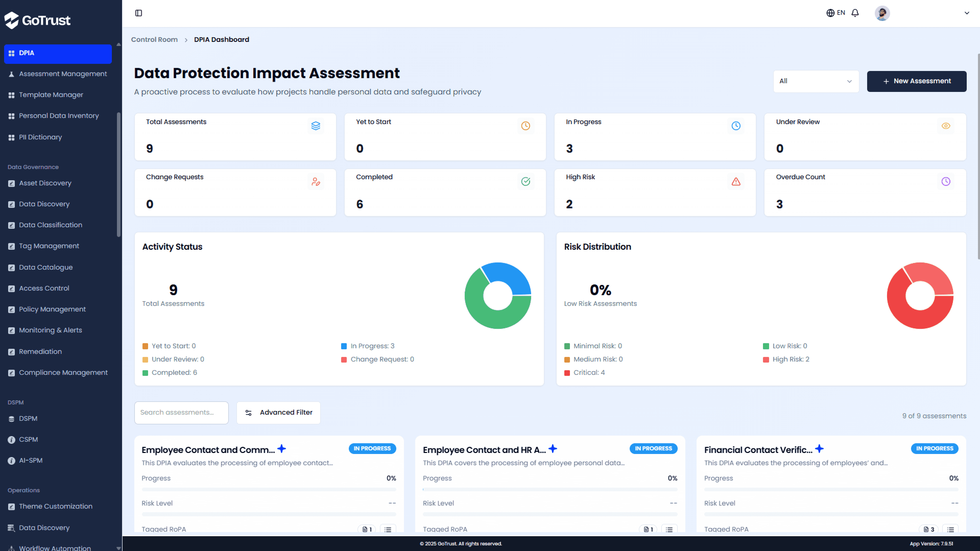
Task: Open the notifications bell
Action: [x=855, y=13]
